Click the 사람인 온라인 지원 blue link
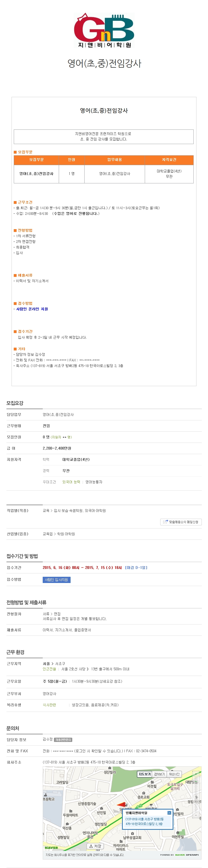 32,309
